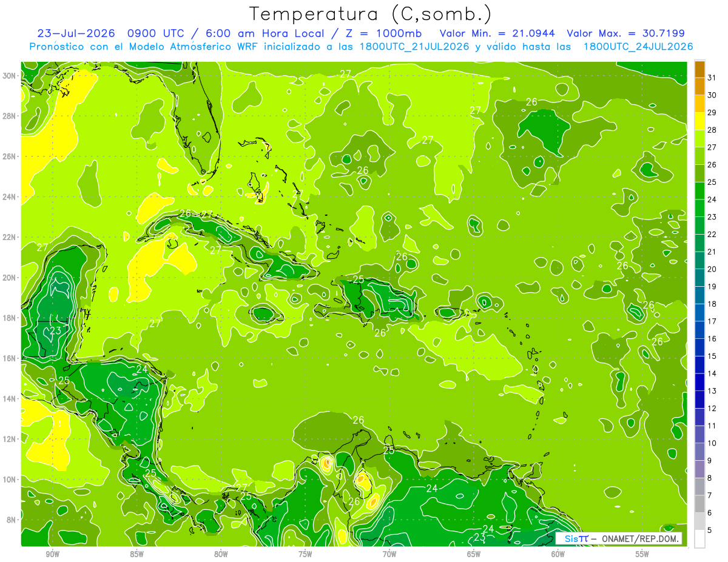
Task: Click the color scale label '15'
Action: pyautogui.click(x=712, y=356)
